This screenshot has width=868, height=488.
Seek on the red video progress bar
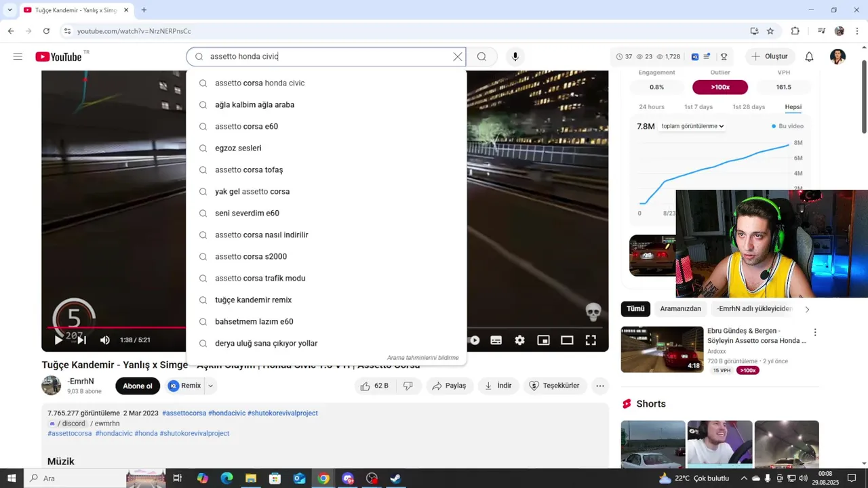[x=115, y=328]
